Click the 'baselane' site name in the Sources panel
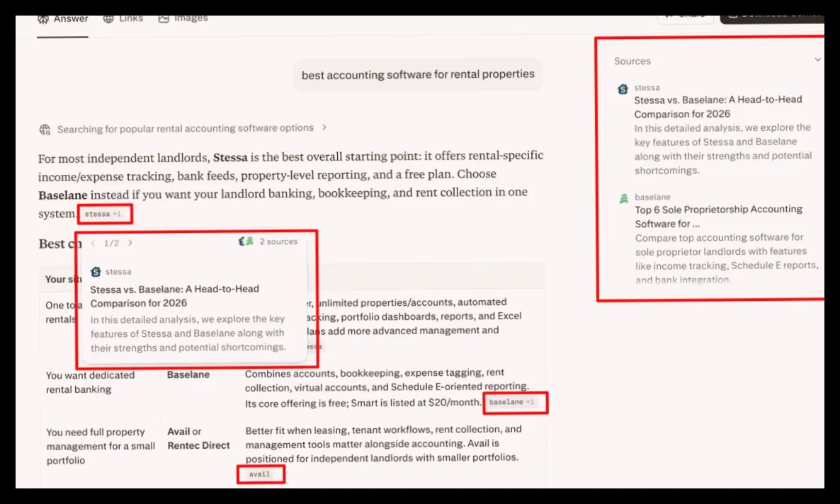Viewport: 840px width, 504px height. tap(652, 197)
